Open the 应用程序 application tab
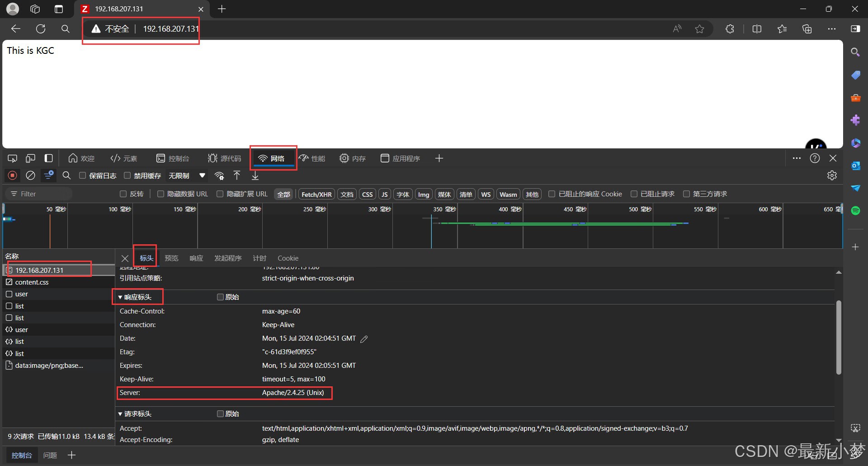 (x=400, y=158)
